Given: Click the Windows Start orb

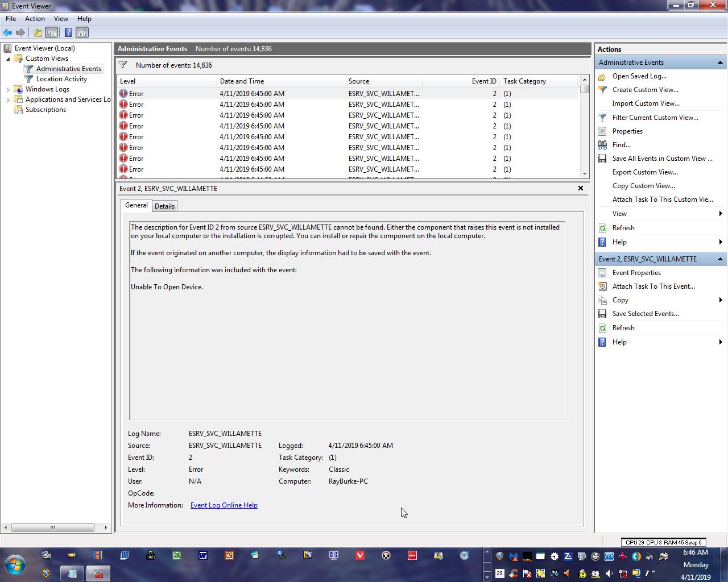Looking at the screenshot, I should coord(15,565).
